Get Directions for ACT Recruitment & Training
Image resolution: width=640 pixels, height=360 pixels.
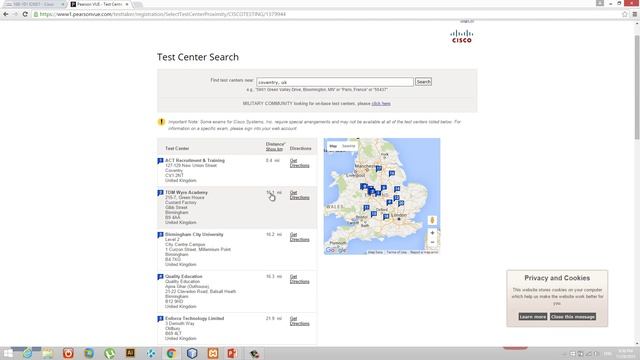[x=299, y=163]
